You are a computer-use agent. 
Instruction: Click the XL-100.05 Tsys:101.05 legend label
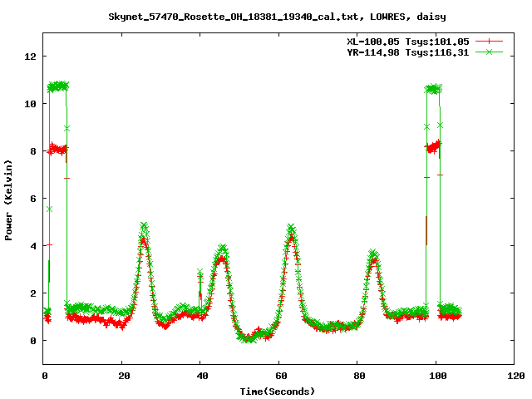(408, 42)
